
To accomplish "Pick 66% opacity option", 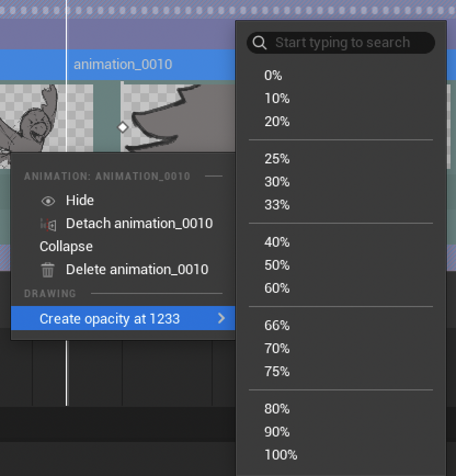I will coord(277,326).
